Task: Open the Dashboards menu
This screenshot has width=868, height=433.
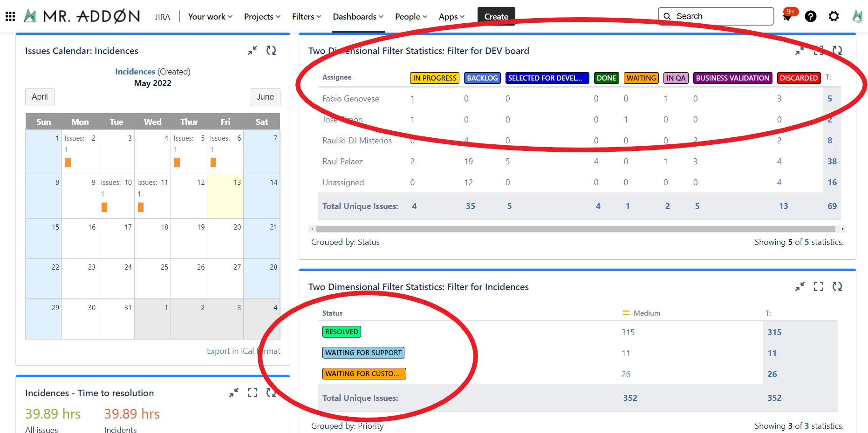Action: point(358,17)
